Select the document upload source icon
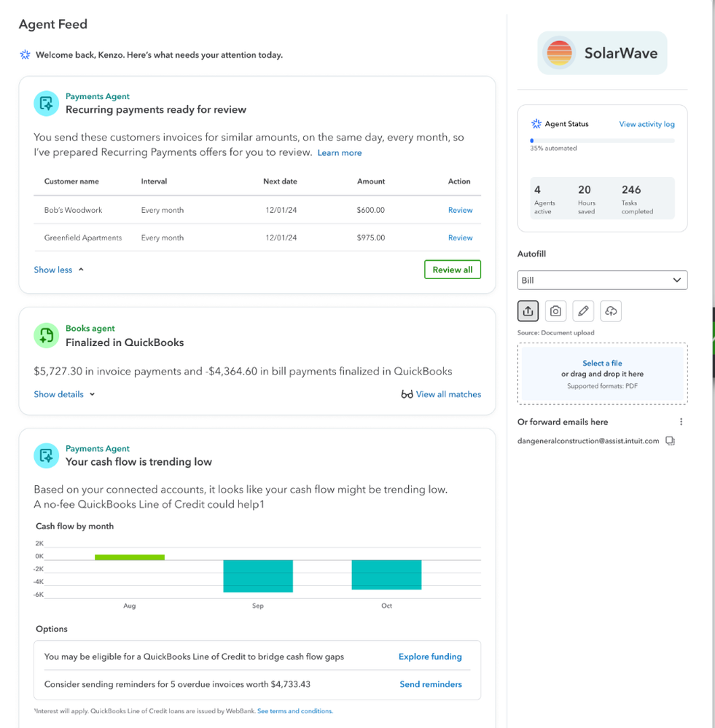715x728 pixels. pos(528,311)
